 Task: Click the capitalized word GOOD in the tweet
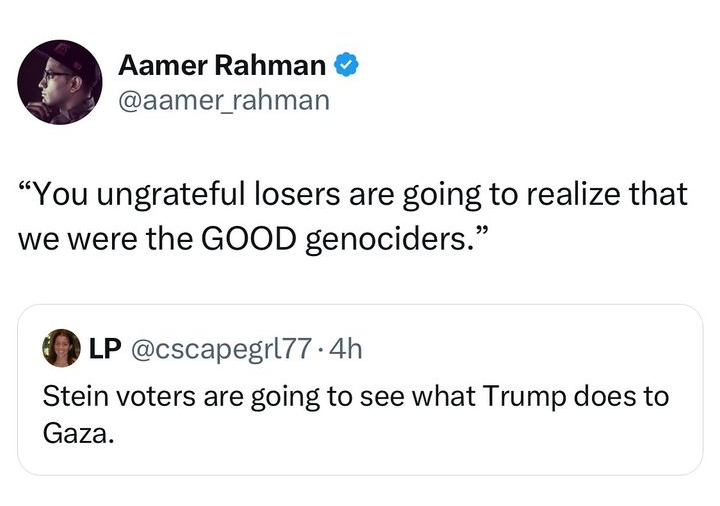tap(249, 239)
